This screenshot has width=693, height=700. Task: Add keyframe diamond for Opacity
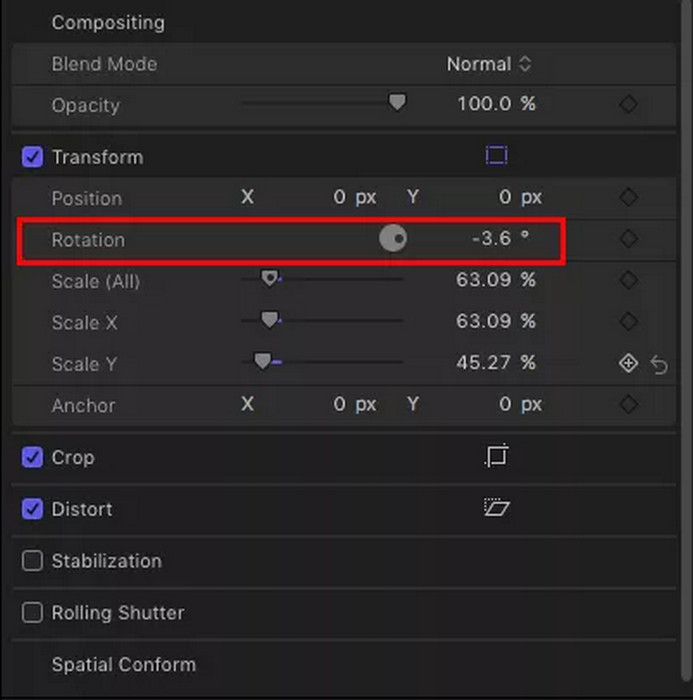click(628, 104)
